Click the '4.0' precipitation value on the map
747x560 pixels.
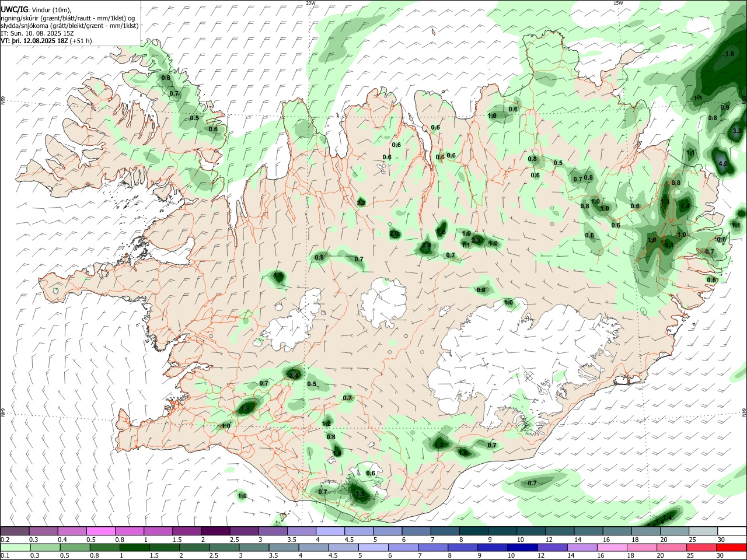click(x=723, y=164)
